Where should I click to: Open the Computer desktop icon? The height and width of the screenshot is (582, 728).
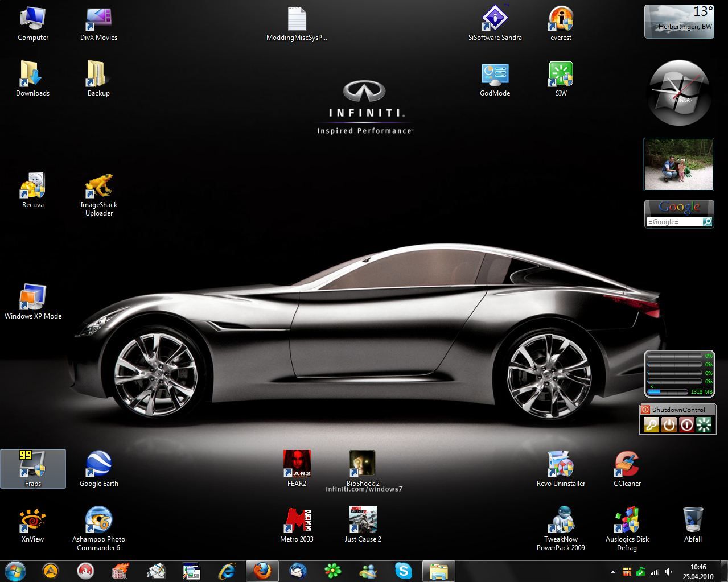pyautogui.click(x=33, y=24)
